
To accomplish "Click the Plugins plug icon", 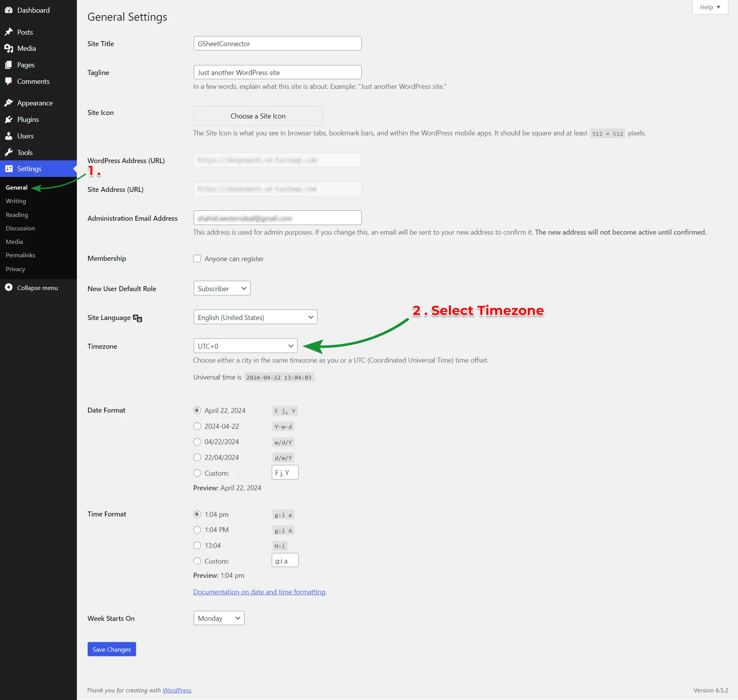I will point(8,120).
